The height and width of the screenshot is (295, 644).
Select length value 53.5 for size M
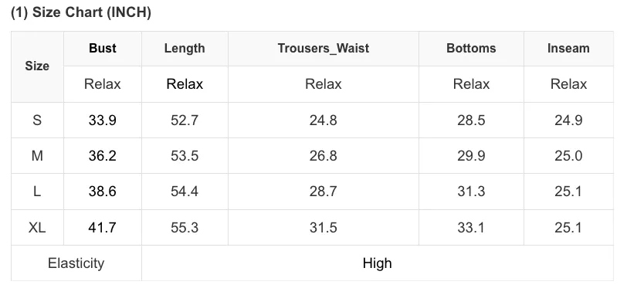tap(185, 156)
